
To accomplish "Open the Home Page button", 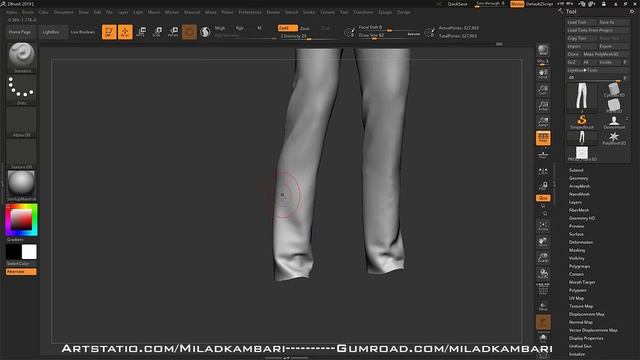I will point(20,32).
